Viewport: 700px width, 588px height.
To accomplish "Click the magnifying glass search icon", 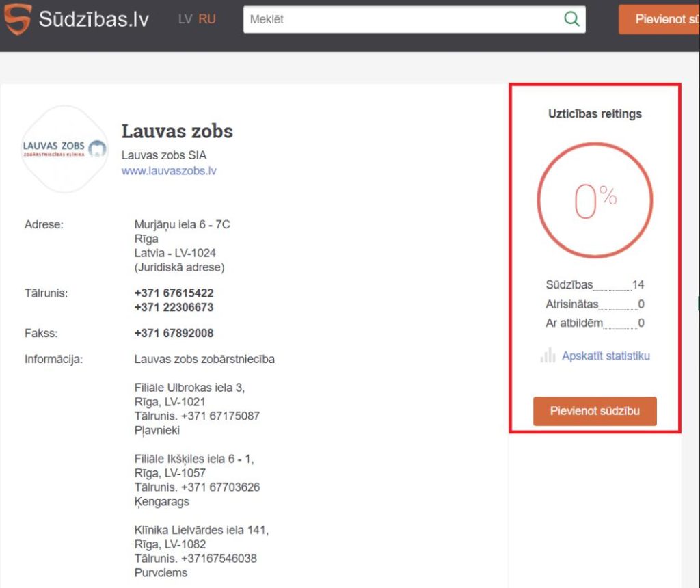I will click(571, 19).
